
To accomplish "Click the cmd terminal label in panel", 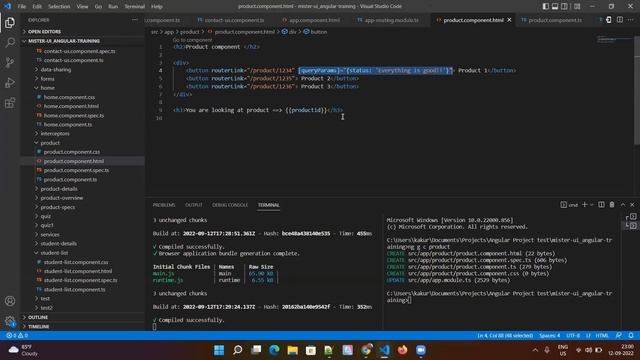I will [569, 205].
